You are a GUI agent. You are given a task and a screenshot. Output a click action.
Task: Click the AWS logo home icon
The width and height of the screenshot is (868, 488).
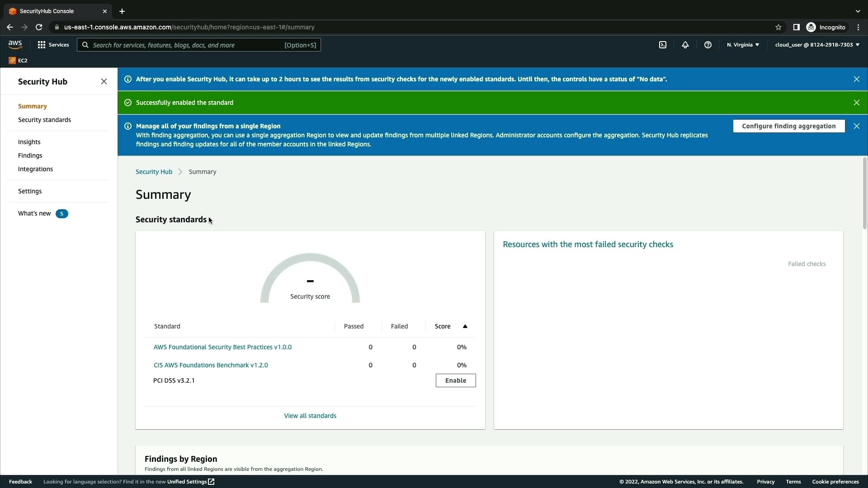point(15,44)
